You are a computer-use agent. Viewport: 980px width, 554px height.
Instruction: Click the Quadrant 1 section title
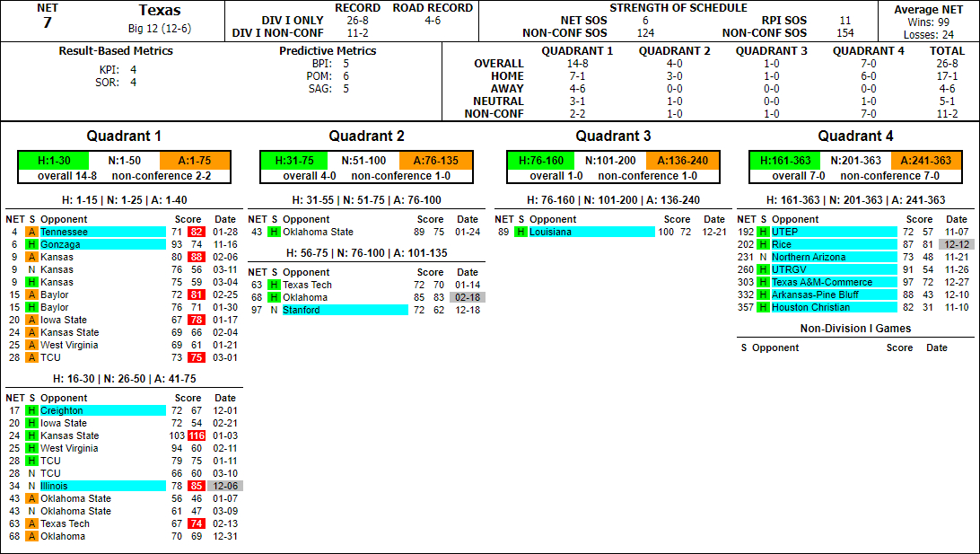click(x=124, y=136)
